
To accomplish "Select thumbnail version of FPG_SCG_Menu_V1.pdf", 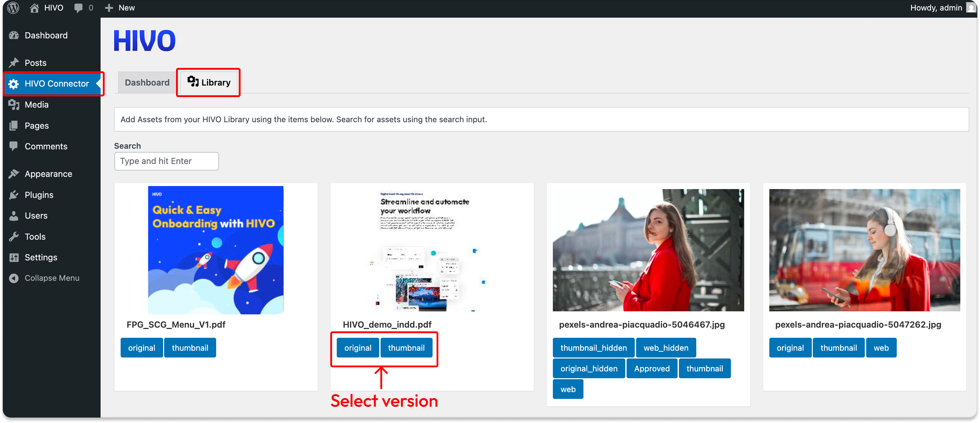I will coord(190,348).
